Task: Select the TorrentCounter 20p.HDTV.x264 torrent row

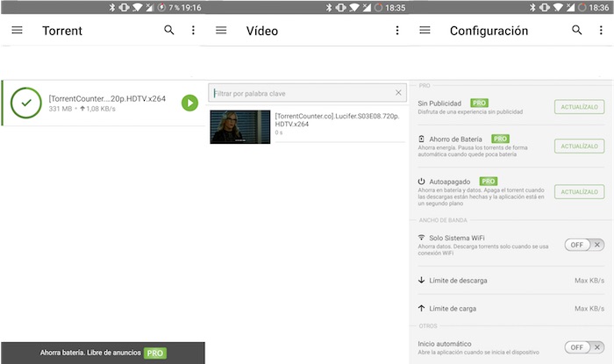Action: point(104,103)
